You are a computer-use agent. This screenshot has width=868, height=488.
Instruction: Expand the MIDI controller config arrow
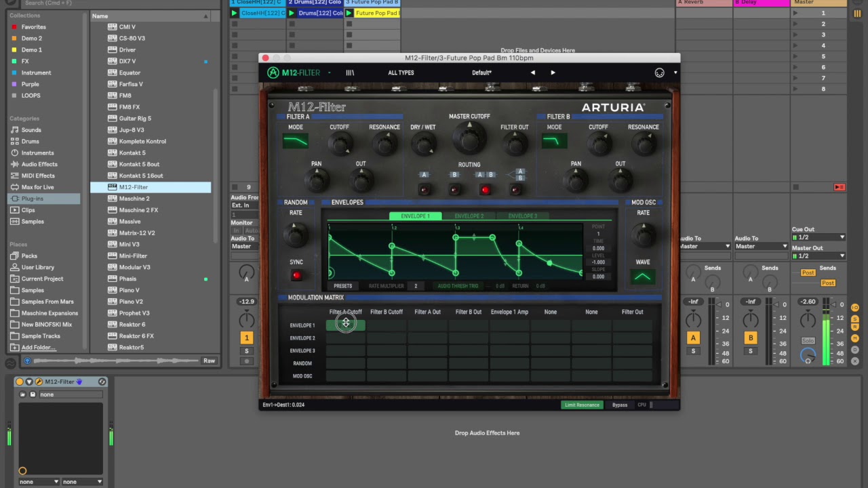point(675,73)
